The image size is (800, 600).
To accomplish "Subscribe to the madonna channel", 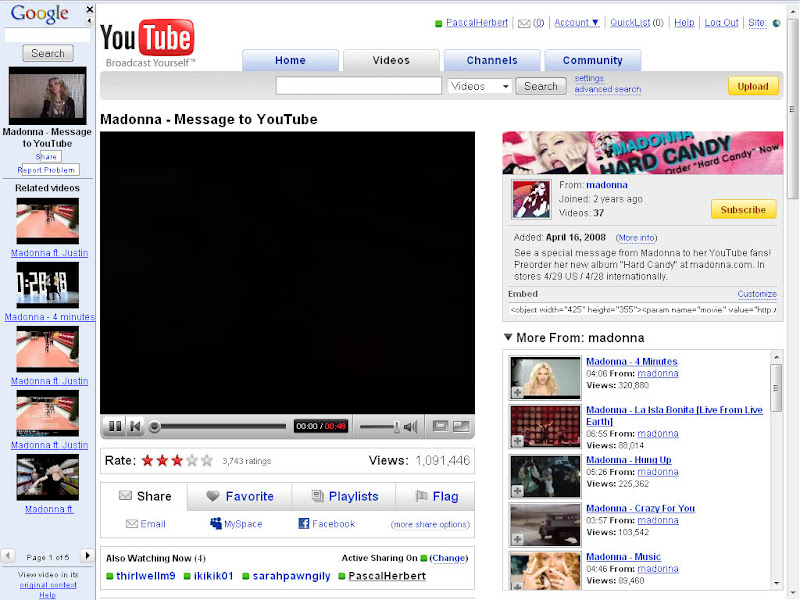I will coord(743,210).
